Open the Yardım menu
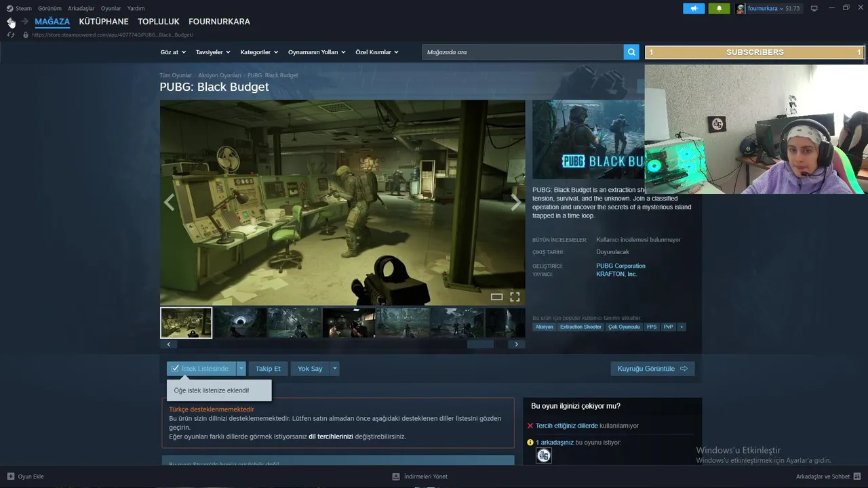 tap(136, 8)
